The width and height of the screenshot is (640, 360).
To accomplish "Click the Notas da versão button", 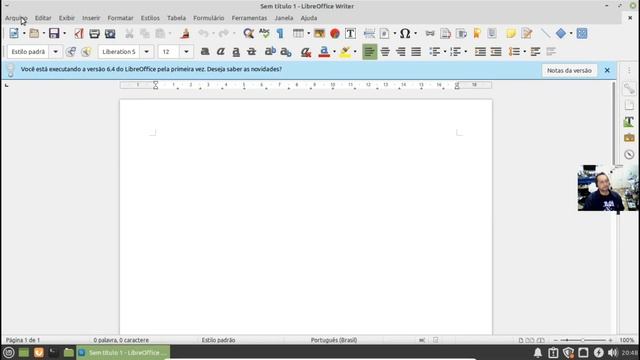I will (x=569, y=70).
